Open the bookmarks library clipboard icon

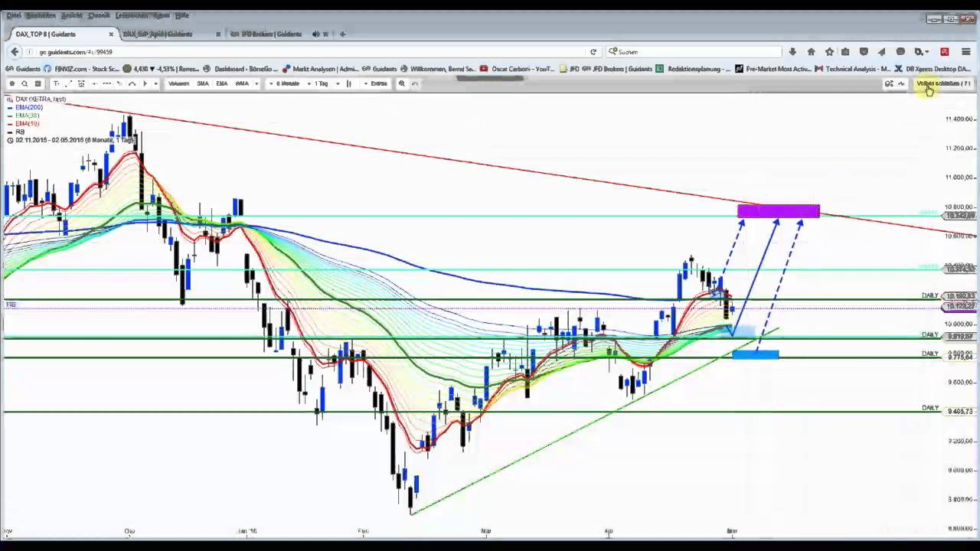845,51
